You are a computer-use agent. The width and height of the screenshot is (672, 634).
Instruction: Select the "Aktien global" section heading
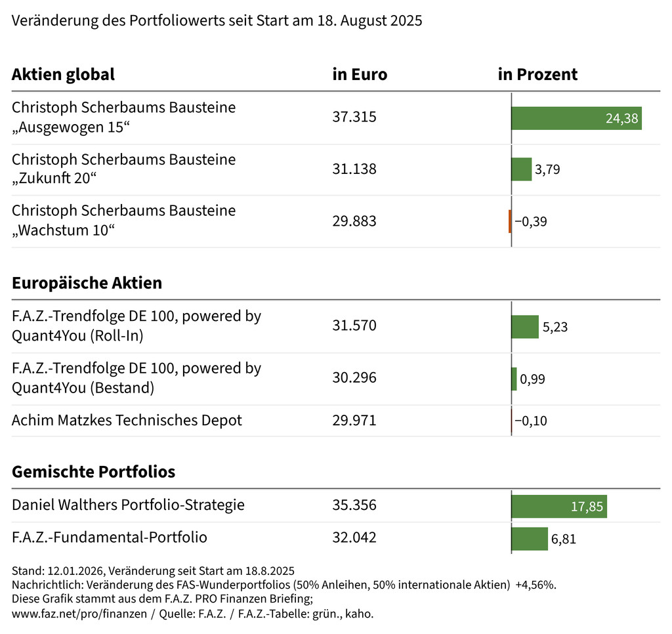click(63, 74)
